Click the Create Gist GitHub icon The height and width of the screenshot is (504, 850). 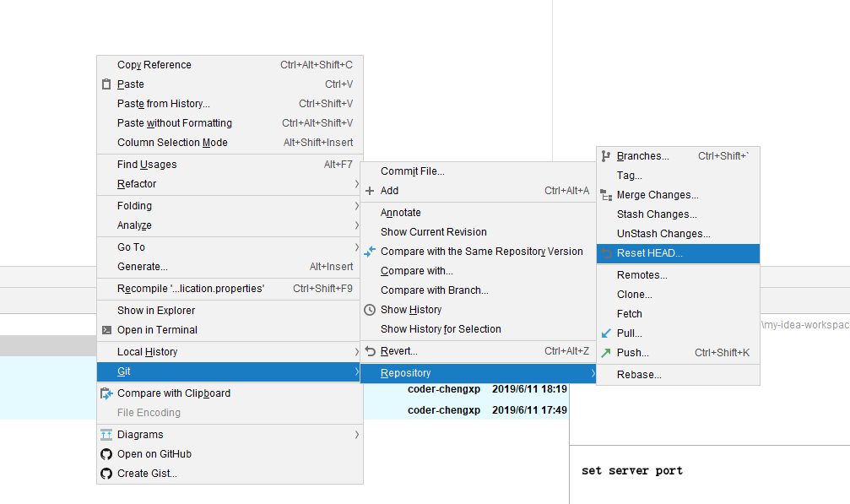[x=106, y=474]
